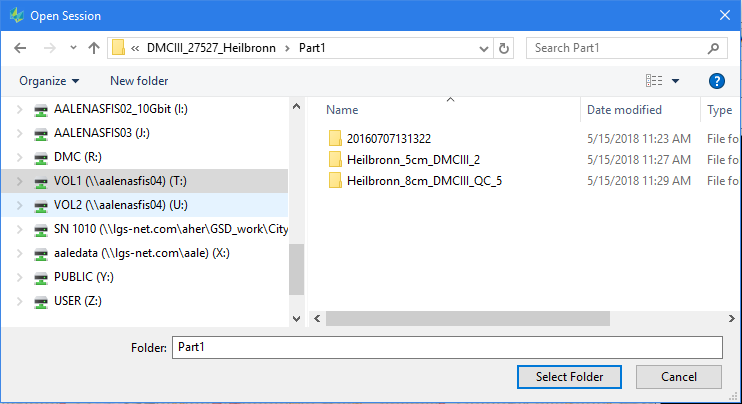This screenshot has width=742, height=404.
Task: Click the Back navigation arrow
Action: tap(20, 48)
